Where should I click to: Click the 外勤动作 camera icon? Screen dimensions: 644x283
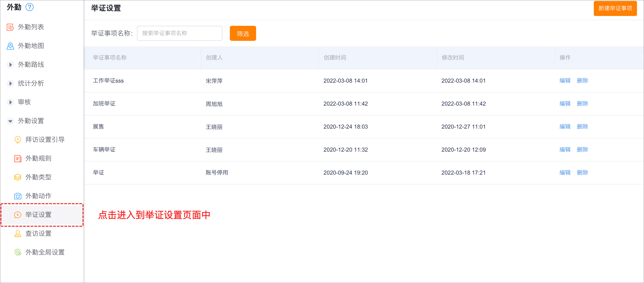(18, 196)
